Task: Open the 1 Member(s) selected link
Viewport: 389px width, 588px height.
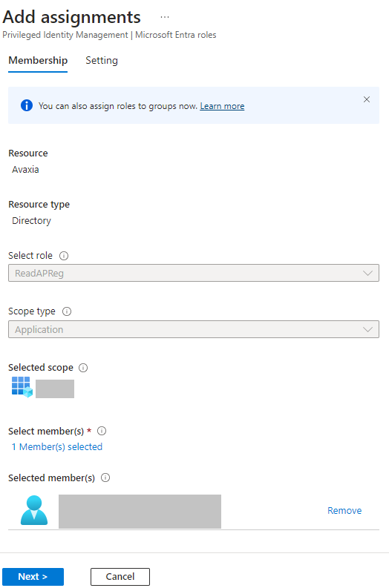Action: (57, 447)
